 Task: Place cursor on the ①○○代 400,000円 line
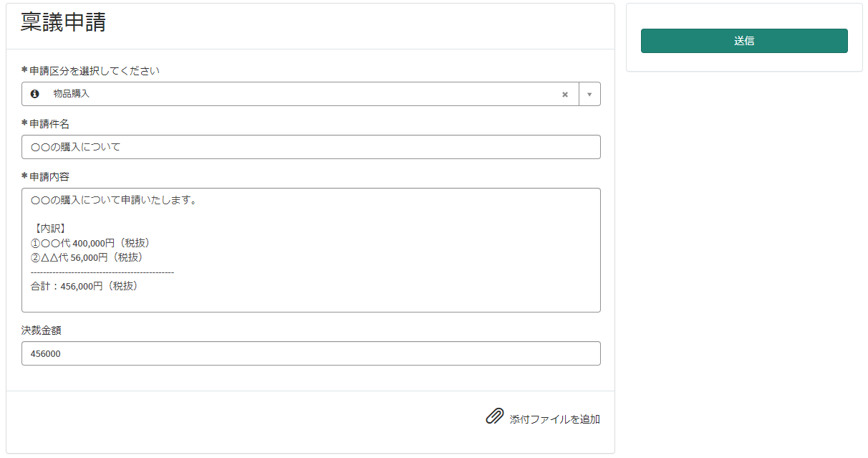[x=90, y=243]
